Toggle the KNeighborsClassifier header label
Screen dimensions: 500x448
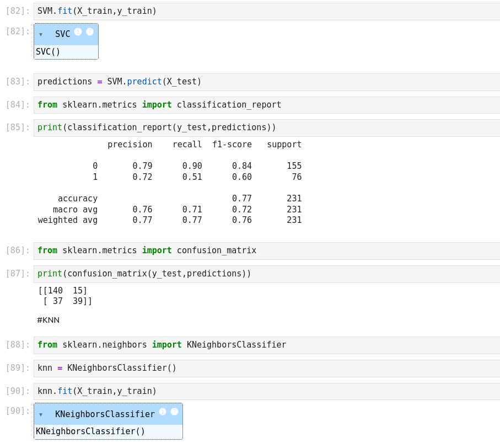105,414
